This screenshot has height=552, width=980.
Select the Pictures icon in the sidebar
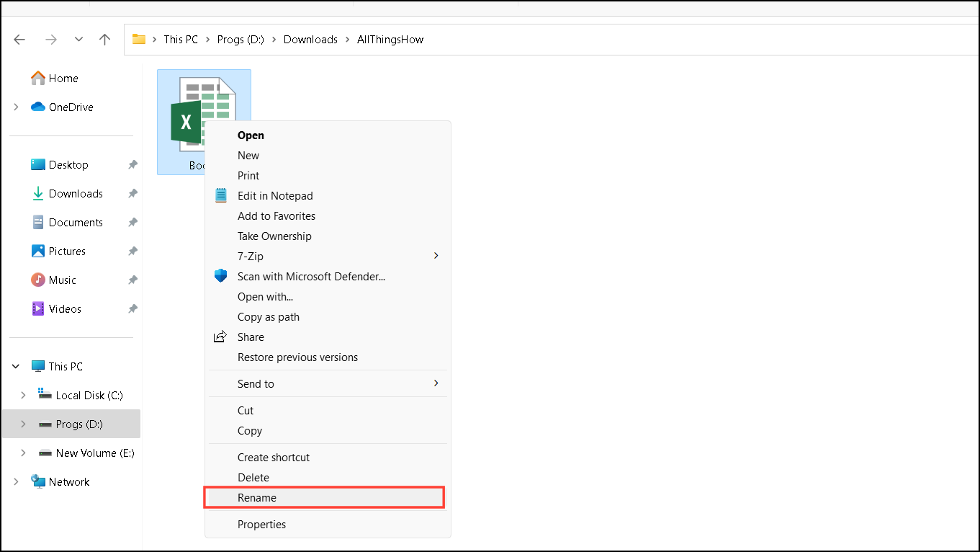[x=37, y=251]
